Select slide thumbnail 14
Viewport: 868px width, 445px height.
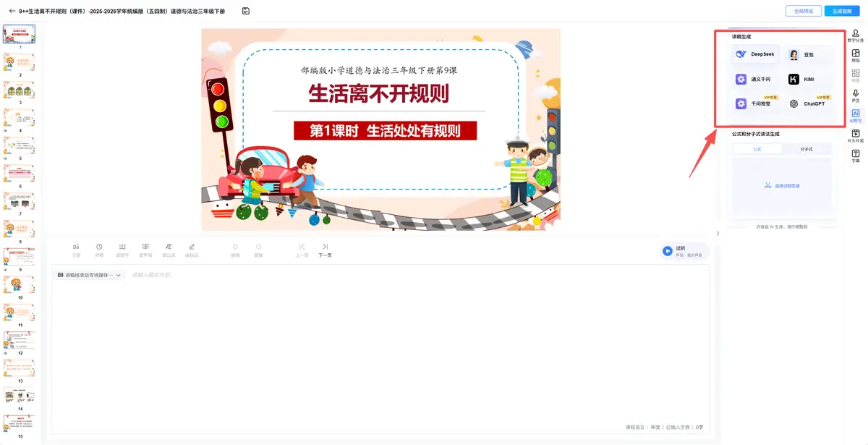click(x=20, y=396)
